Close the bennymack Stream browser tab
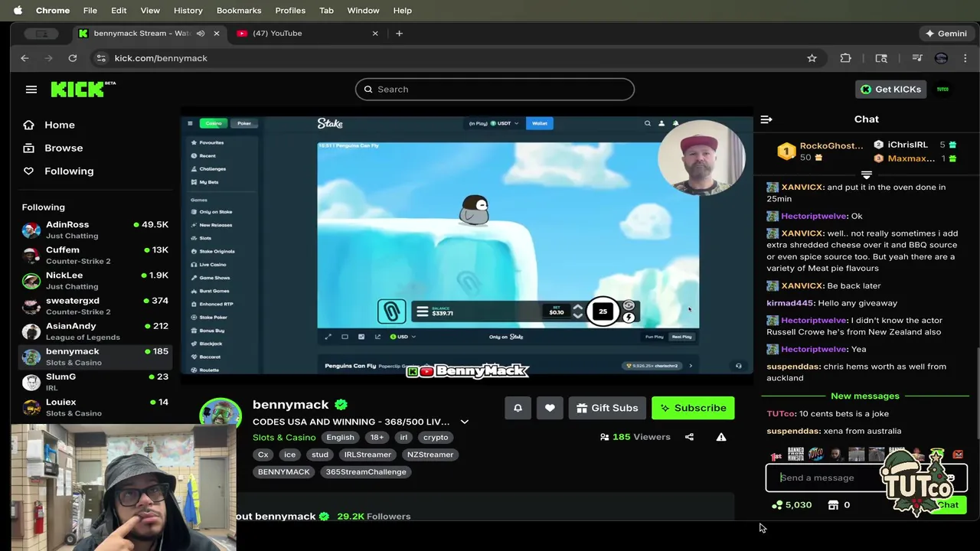980x551 pixels. [217, 33]
